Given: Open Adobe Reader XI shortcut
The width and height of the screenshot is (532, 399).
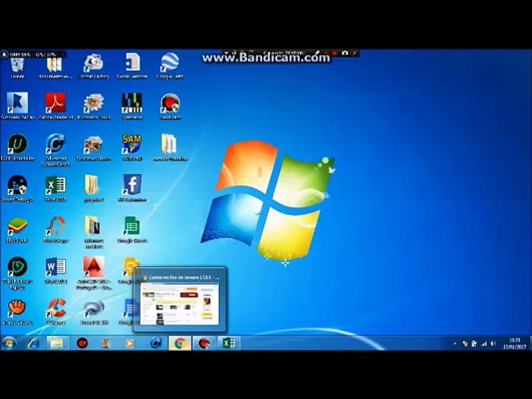Looking at the screenshot, I should (x=55, y=106).
